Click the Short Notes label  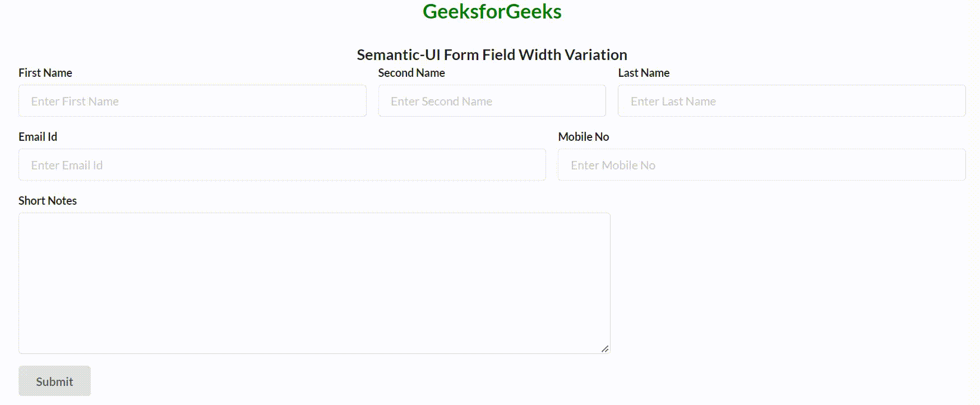48,200
